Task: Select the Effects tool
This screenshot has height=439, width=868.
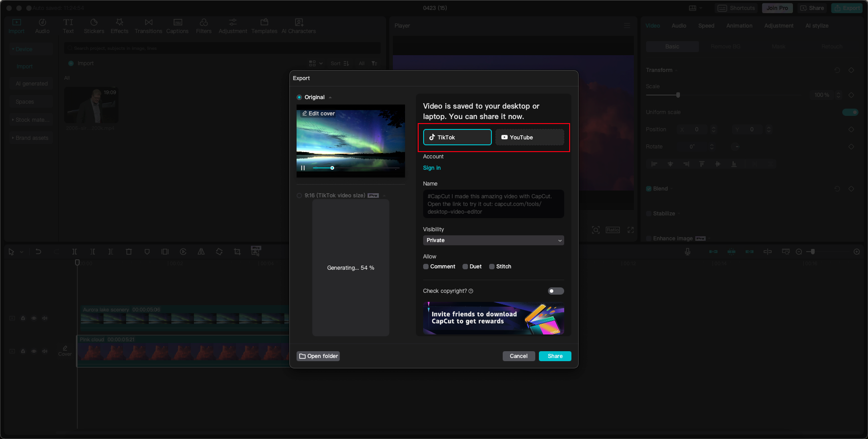Action: click(x=119, y=25)
